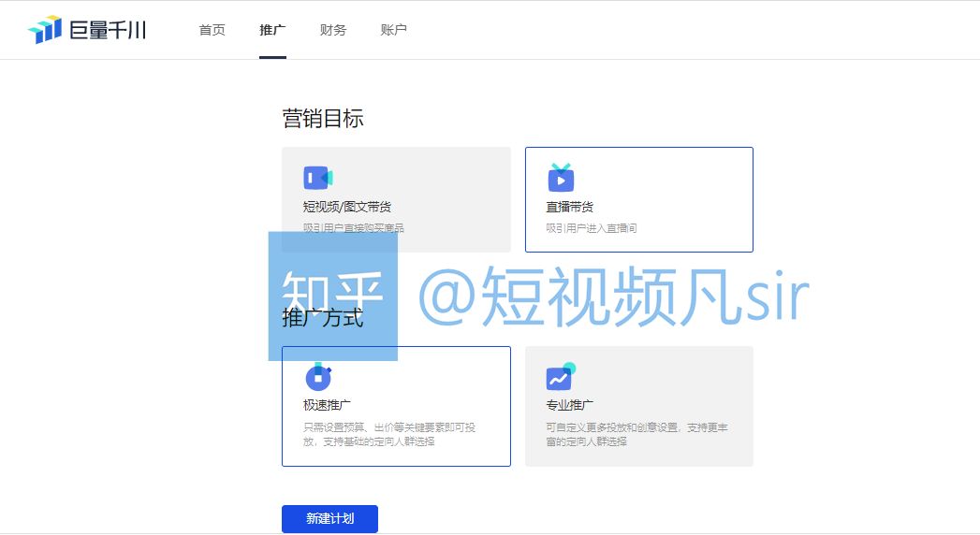Click the 可自定义更多投放和创意设置 description

(636, 435)
